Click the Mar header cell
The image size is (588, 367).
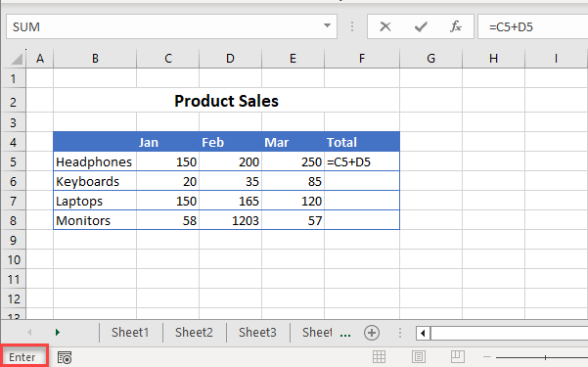(293, 142)
